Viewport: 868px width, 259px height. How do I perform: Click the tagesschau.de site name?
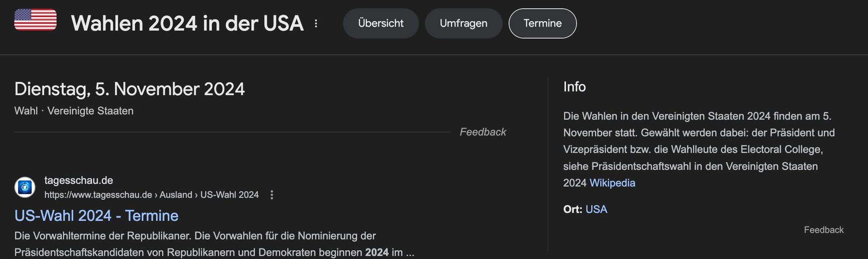[79, 180]
